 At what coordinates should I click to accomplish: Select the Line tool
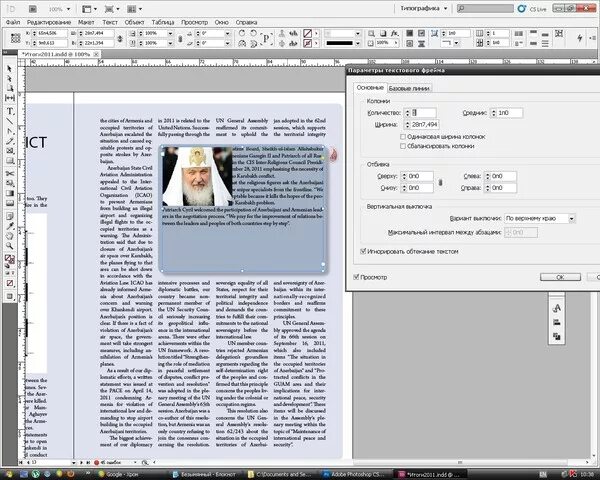pyautogui.click(x=10, y=121)
